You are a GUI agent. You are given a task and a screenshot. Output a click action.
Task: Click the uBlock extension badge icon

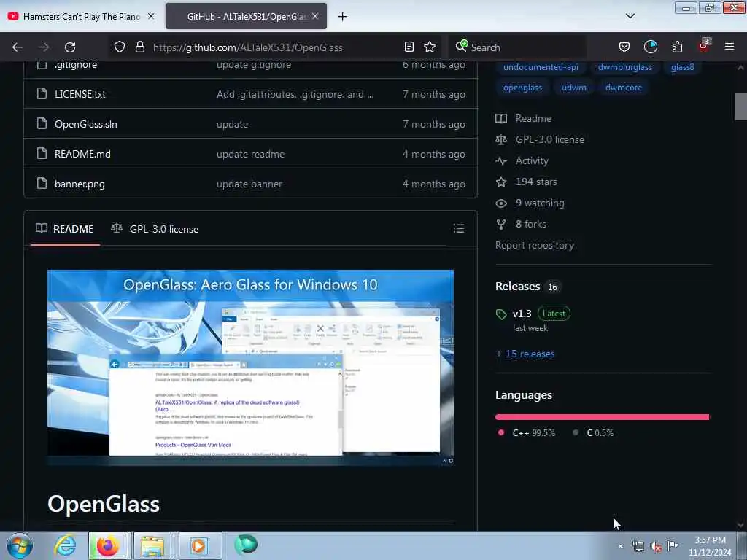pos(704,46)
